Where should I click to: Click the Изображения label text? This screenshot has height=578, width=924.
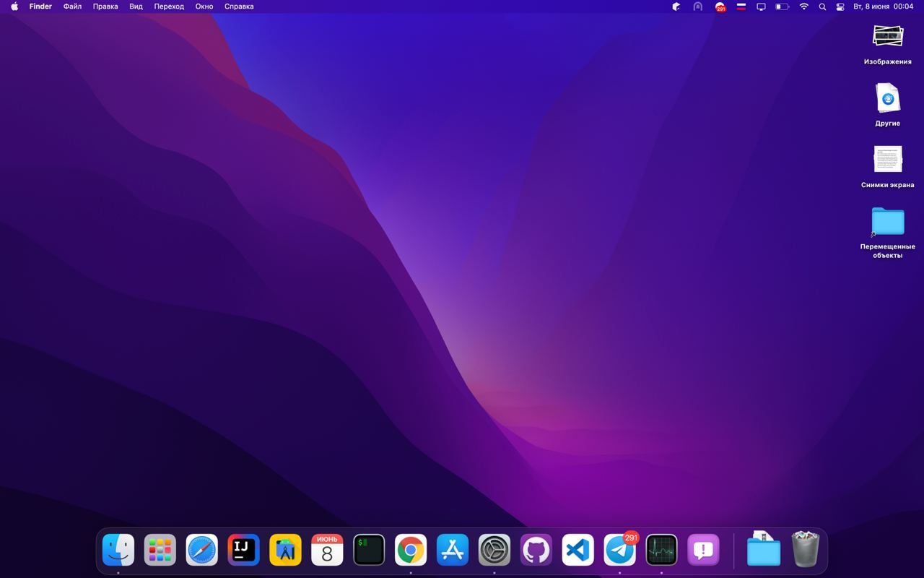[x=888, y=61]
